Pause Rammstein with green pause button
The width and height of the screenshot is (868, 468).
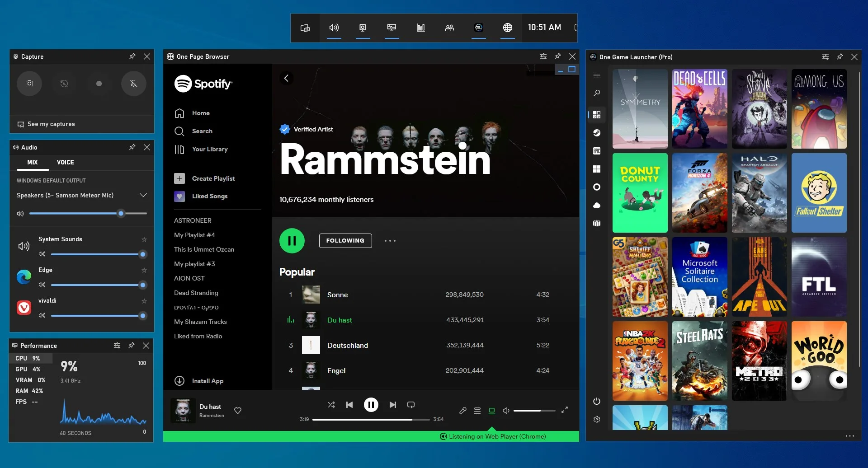(x=292, y=241)
